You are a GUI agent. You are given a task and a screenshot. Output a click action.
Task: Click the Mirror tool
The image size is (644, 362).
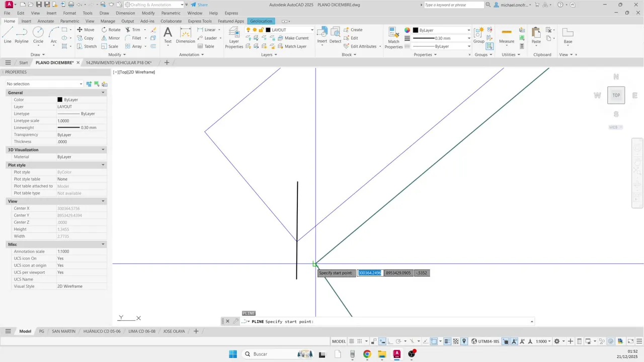(111, 38)
